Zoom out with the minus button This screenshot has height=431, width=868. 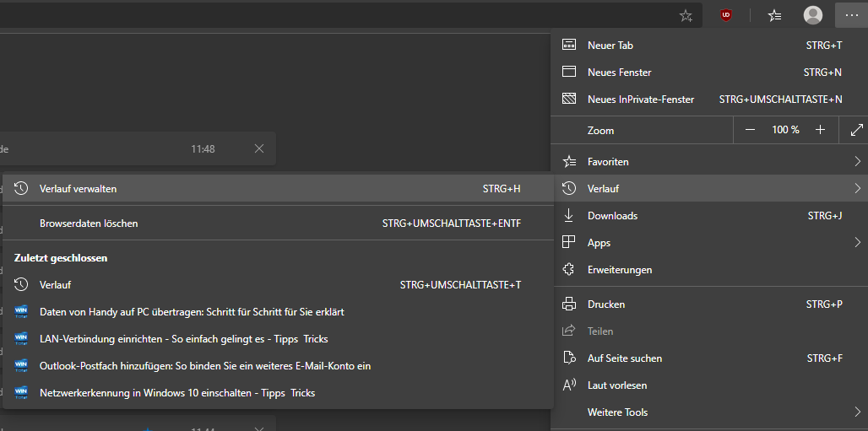[x=751, y=130]
